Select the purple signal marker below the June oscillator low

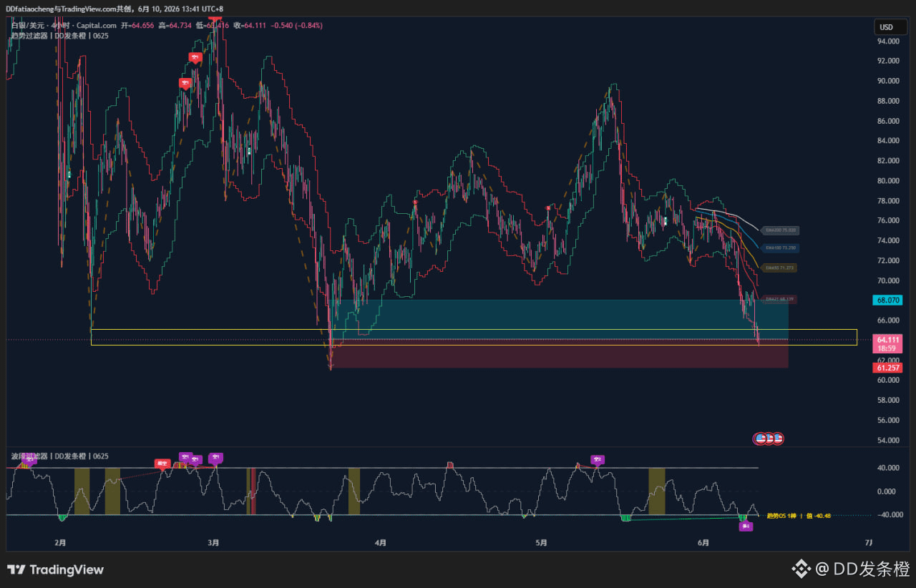pos(746,526)
